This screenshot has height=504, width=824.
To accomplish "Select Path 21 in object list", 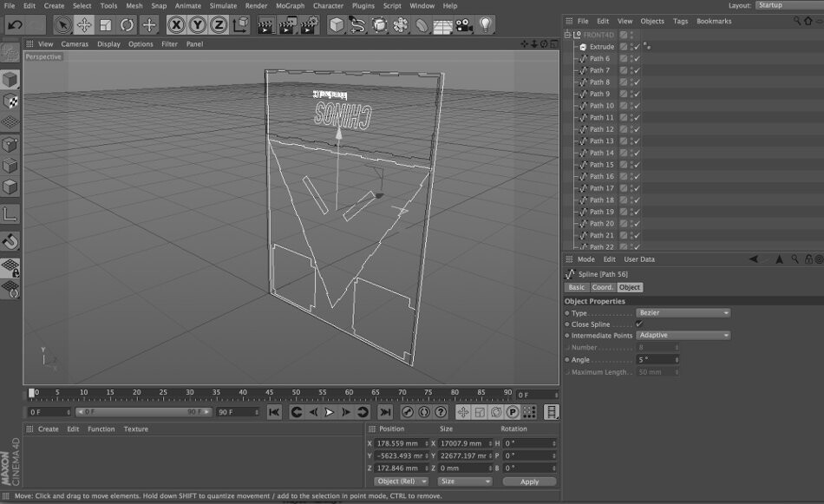I will 601,235.
